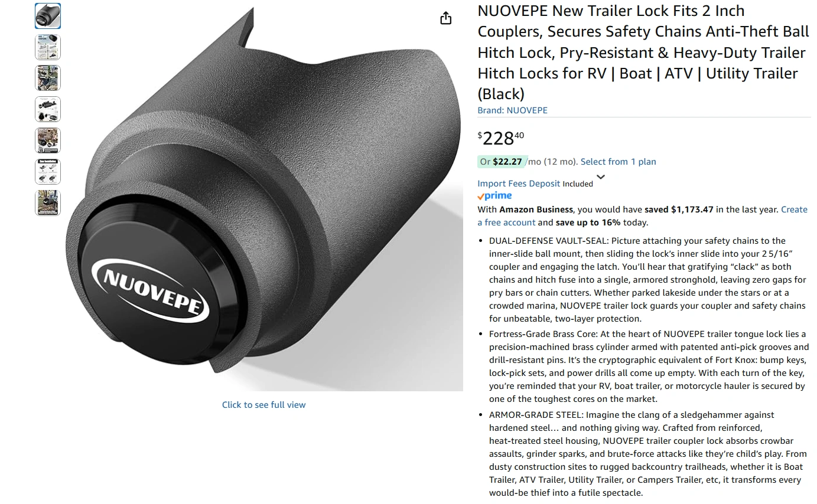Click the share icon above the product image

[446, 18]
